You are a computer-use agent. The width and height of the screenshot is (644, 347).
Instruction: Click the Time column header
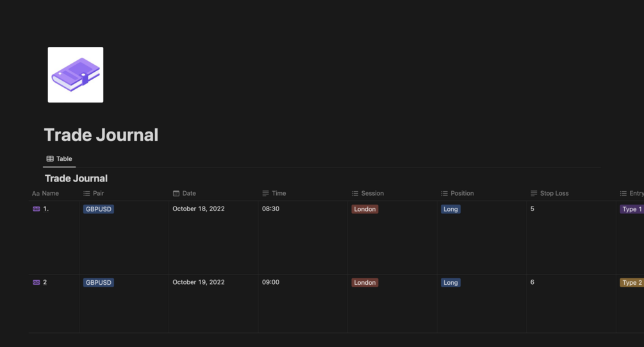point(278,193)
